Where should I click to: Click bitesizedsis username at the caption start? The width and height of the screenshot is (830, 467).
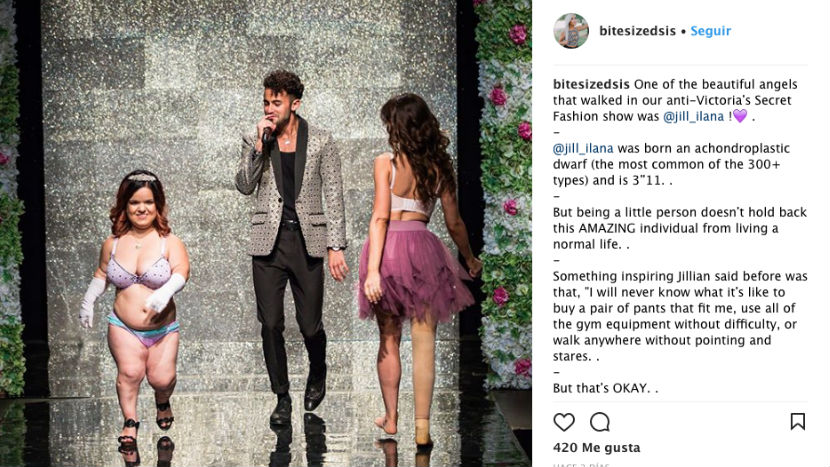[591, 84]
